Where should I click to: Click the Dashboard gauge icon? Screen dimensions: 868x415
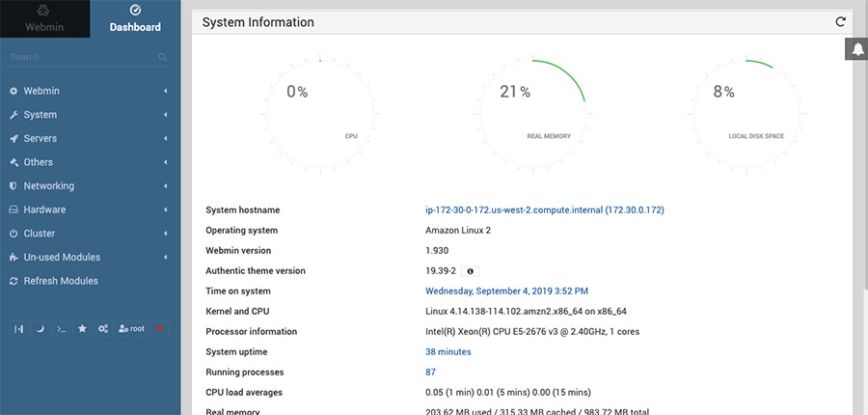tap(135, 10)
